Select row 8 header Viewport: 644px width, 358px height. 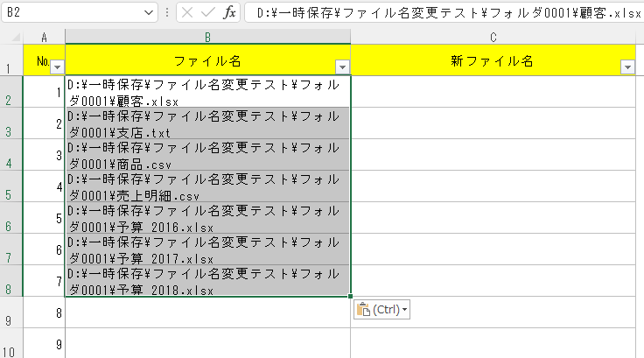11,281
